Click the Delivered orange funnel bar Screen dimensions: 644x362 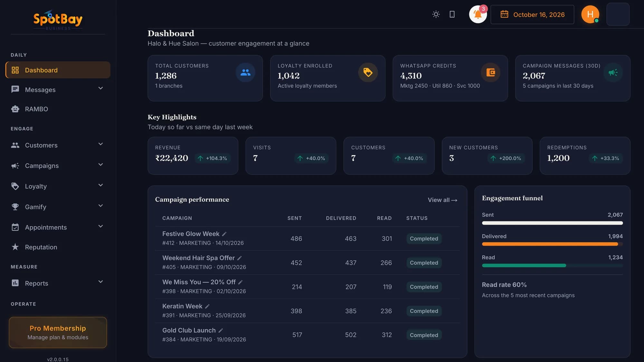point(550,244)
